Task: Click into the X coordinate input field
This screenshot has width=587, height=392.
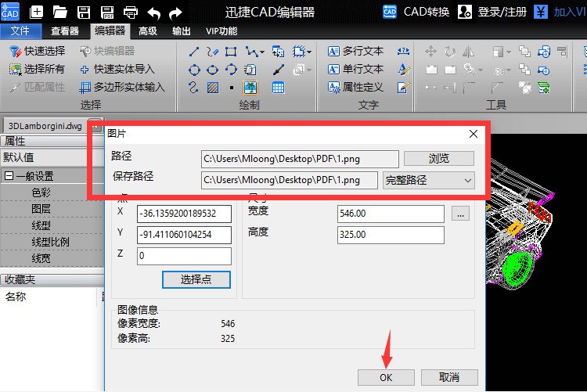Action: [x=184, y=214]
